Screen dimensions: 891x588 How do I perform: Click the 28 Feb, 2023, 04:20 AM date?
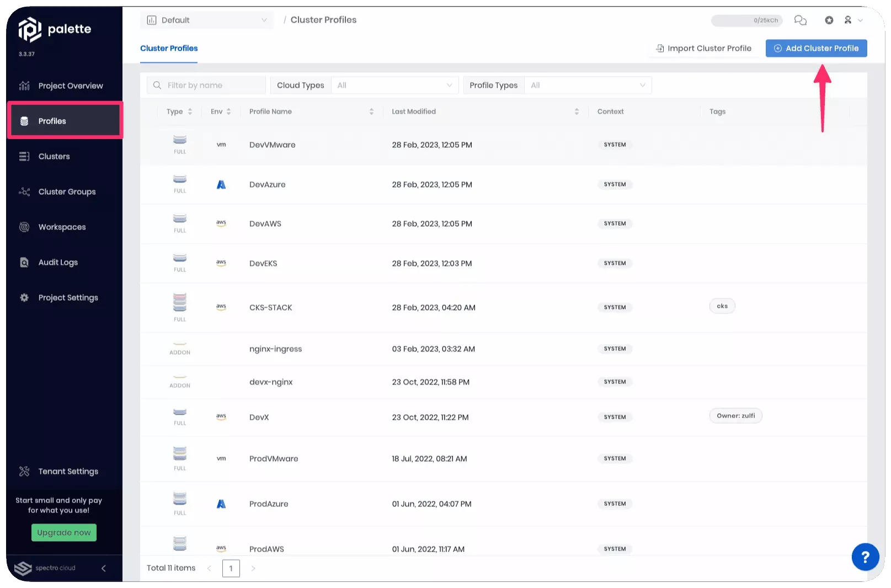click(x=434, y=308)
